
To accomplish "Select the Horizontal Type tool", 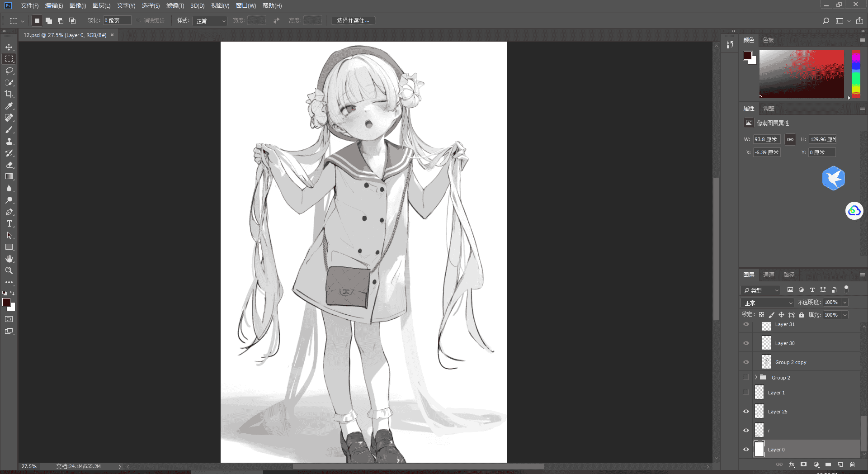I will coord(9,223).
